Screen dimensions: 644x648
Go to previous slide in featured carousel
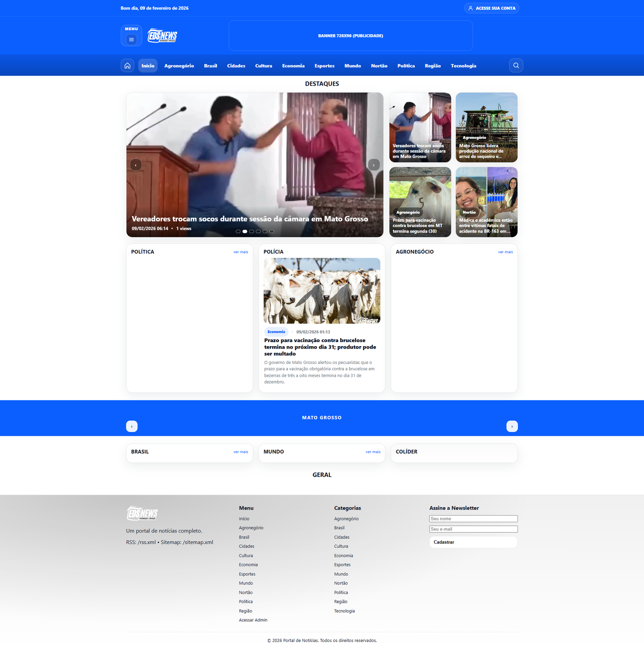click(x=136, y=165)
